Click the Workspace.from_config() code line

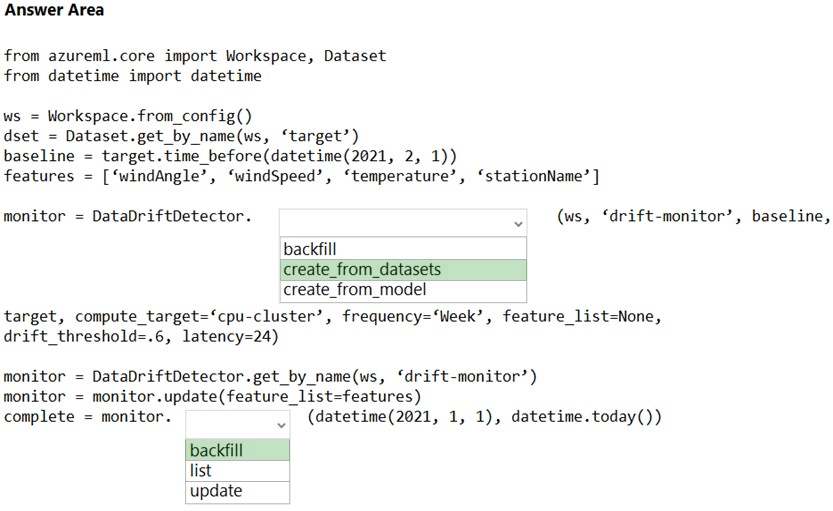(128, 116)
